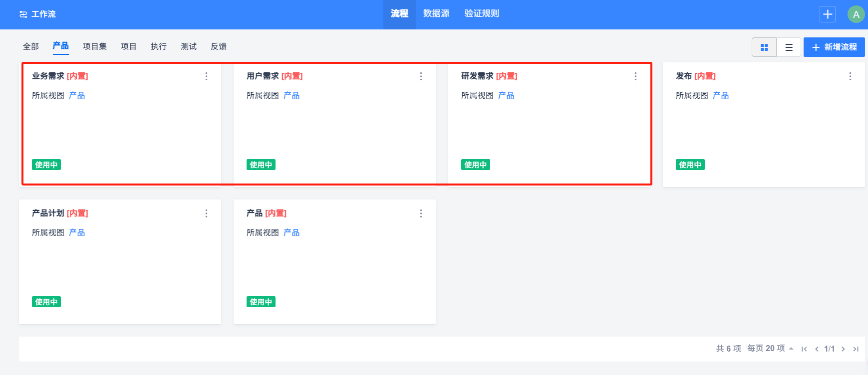This screenshot has height=375, width=868.
Task: Open the user avatar menu
Action: click(x=856, y=14)
